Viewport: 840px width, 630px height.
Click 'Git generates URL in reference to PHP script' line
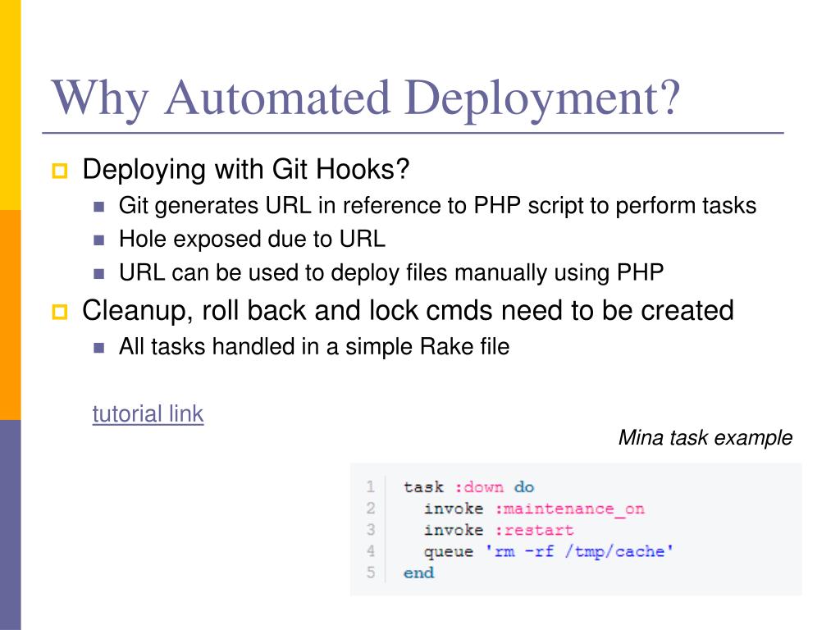(437, 206)
